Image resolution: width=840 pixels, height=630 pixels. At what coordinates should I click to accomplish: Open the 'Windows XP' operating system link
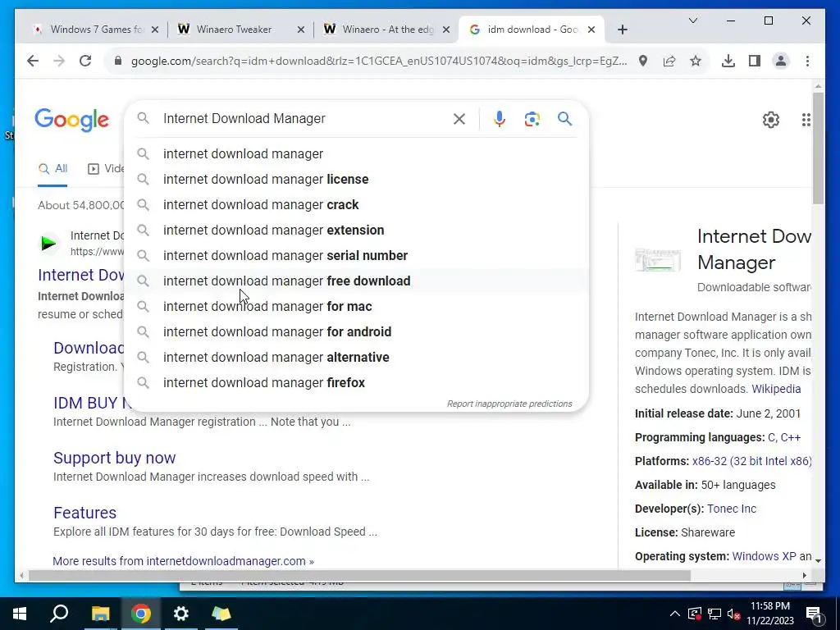(x=764, y=557)
